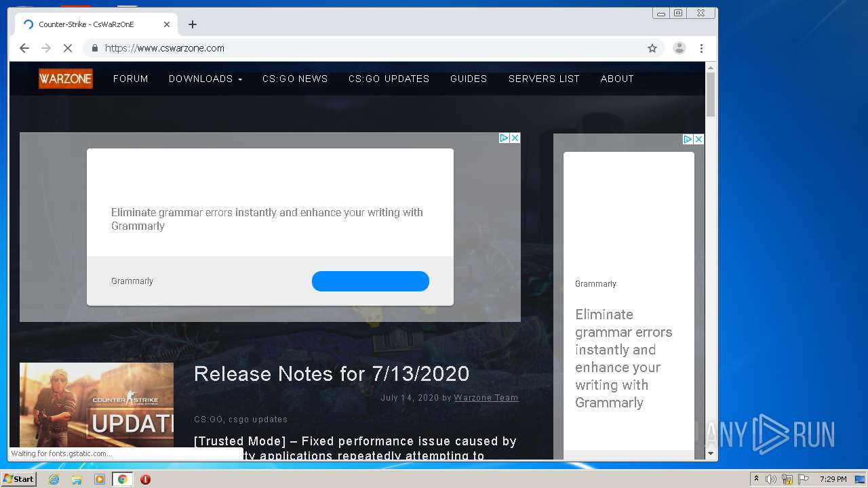Open CS:GO NEWS section

tap(295, 79)
